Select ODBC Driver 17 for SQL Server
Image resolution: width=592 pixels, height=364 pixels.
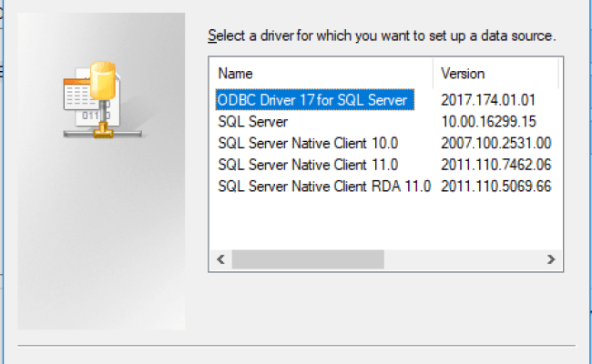(315, 100)
